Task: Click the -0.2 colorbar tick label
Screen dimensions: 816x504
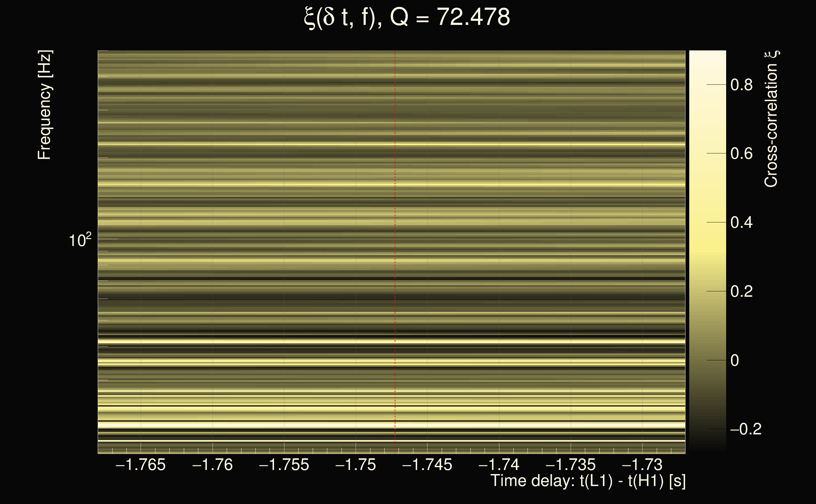Action: 746,429
